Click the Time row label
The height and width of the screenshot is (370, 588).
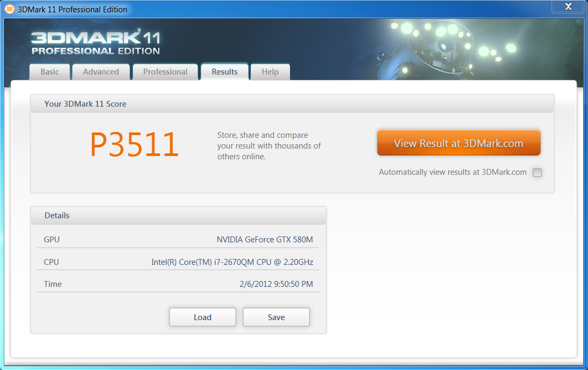tap(53, 284)
